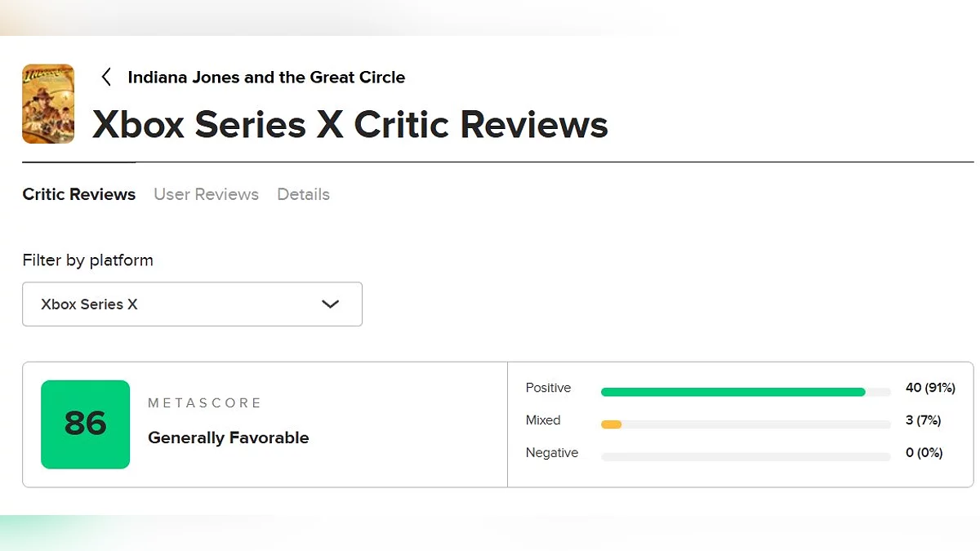Select the Positive reviews label

point(548,388)
